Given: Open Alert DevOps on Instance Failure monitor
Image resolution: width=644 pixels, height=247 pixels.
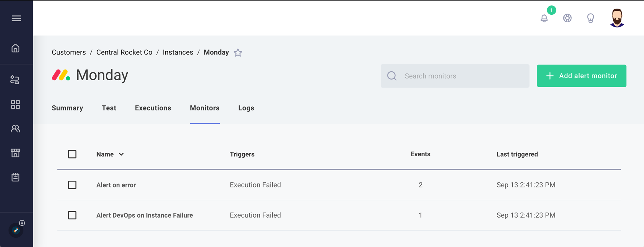Looking at the screenshot, I should 145,215.
